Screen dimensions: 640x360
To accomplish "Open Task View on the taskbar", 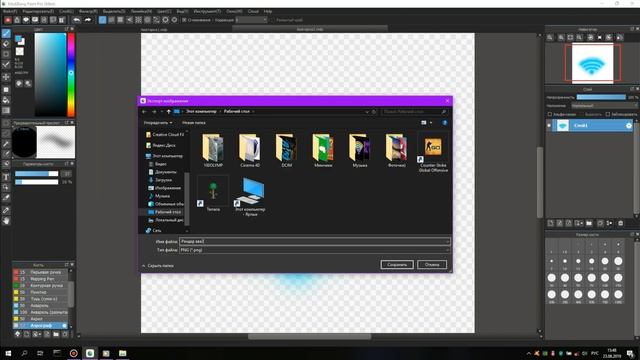I will coord(40,353).
